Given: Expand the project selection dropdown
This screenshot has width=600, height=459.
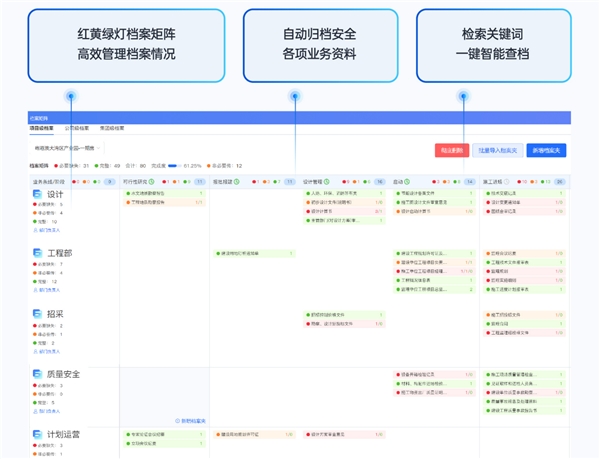Looking at the screenshot, I should 67,148.
